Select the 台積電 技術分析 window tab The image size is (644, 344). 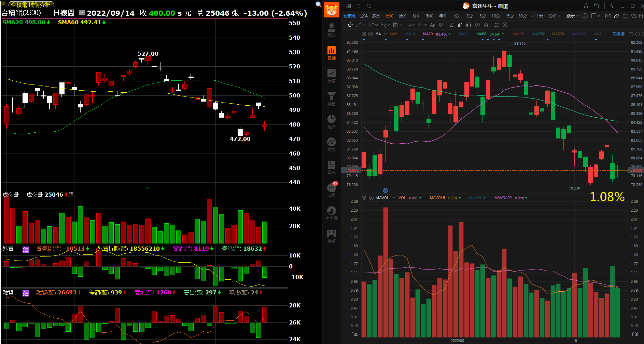click(x=31, y=5)
